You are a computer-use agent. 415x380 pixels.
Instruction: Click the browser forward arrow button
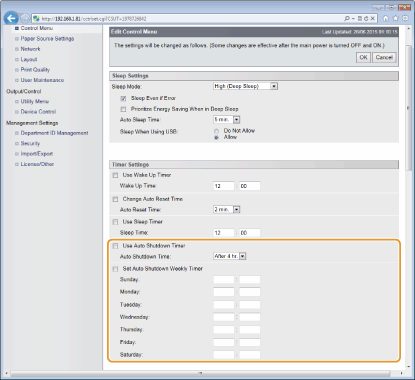pyautogui.click(x=25, y=18)
